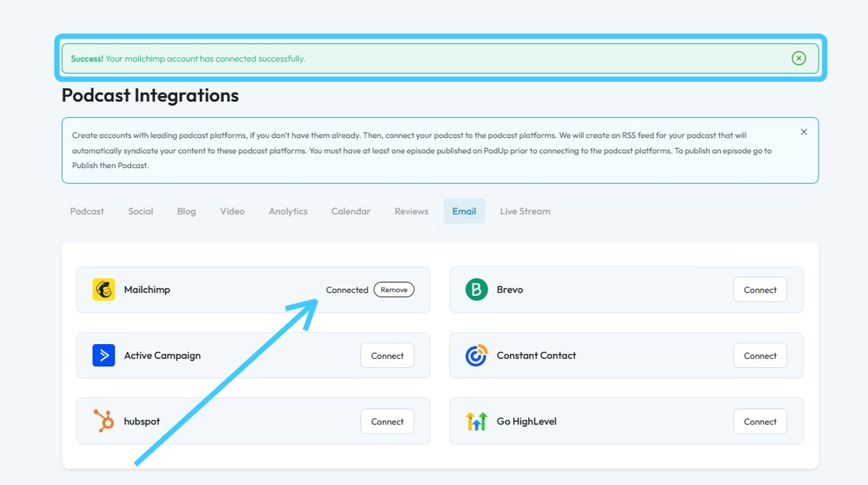Click the 'hubspot' name text
The height and width of the screenshot is (485, 868).
(142, 421)
